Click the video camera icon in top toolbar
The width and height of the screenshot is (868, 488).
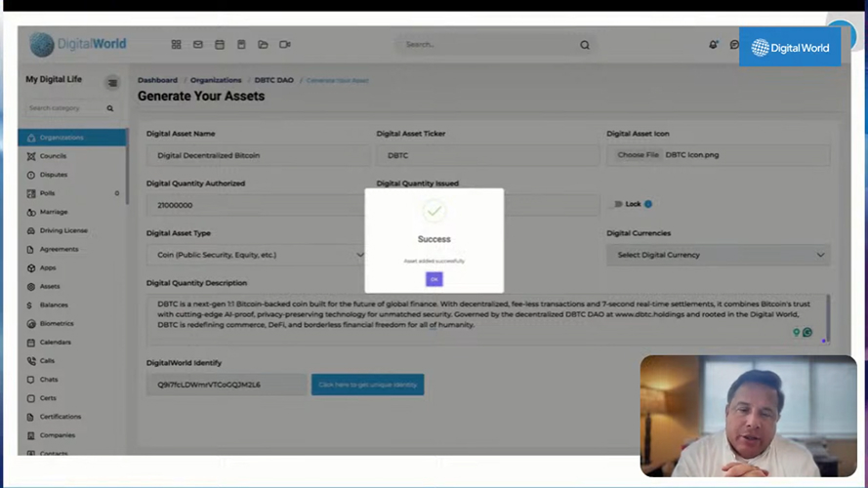coord(285,45)
